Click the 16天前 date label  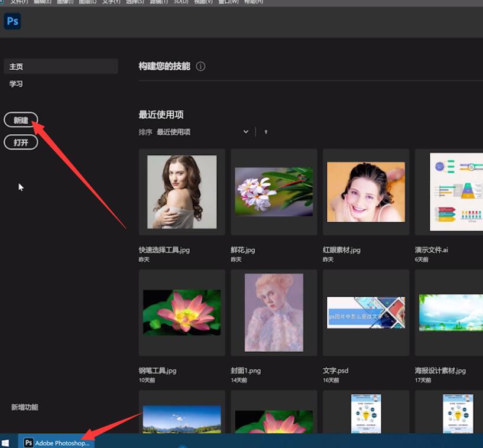331,380
